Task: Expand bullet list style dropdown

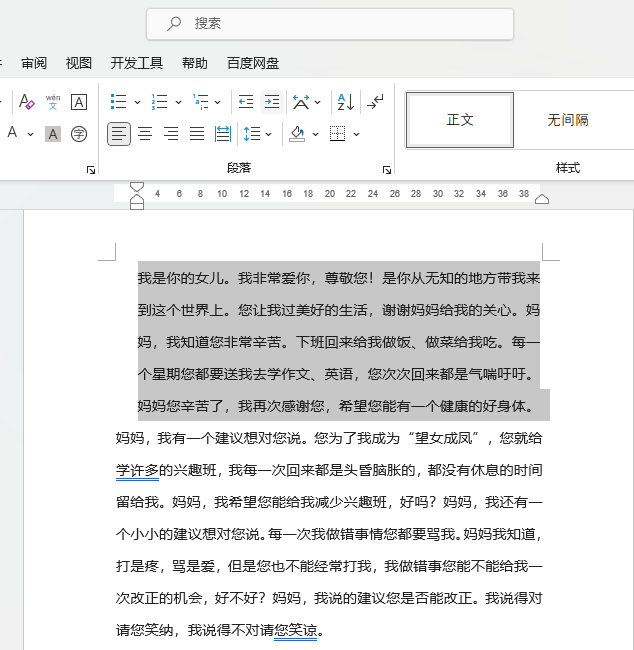Action: pyautogui.click(x=138, y=102)
